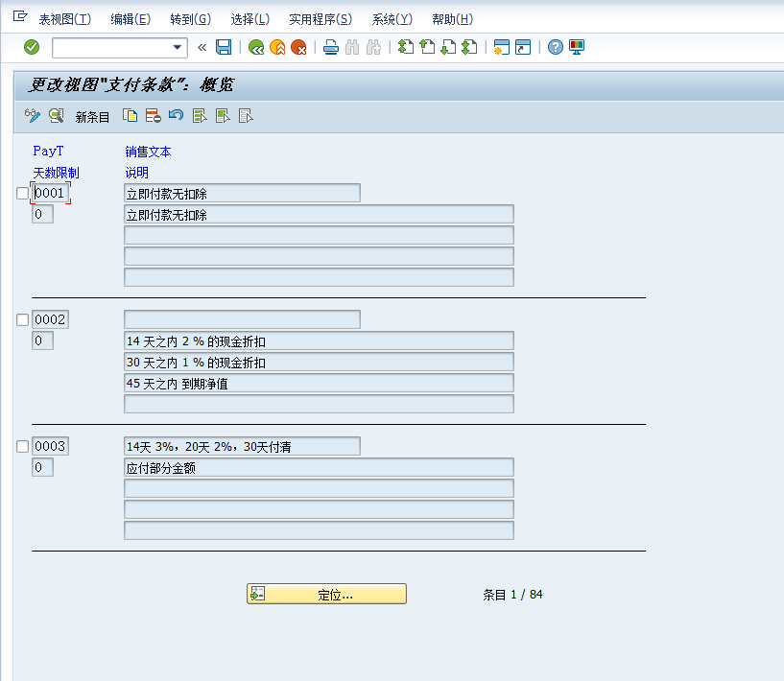Click the Find binoculars icon
This screenshot has height=681, width=784.
[x=351, y=47]
